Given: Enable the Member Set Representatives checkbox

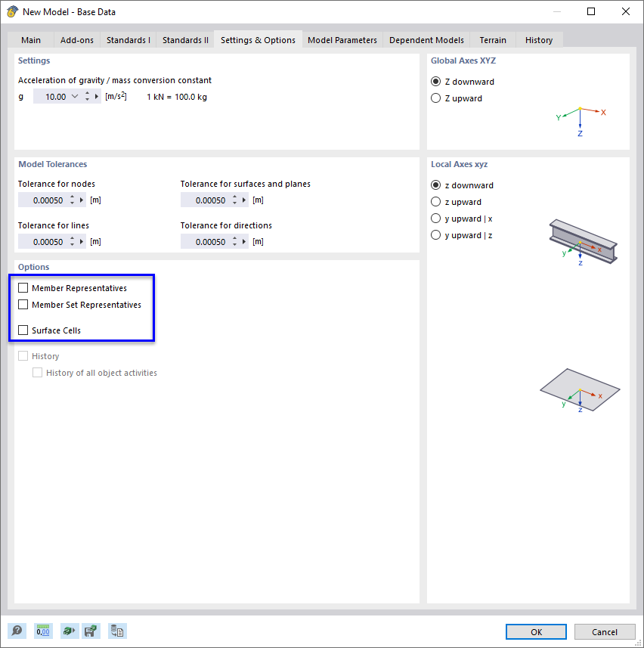Looking at the screenshot, I should [x=23, y=305].
